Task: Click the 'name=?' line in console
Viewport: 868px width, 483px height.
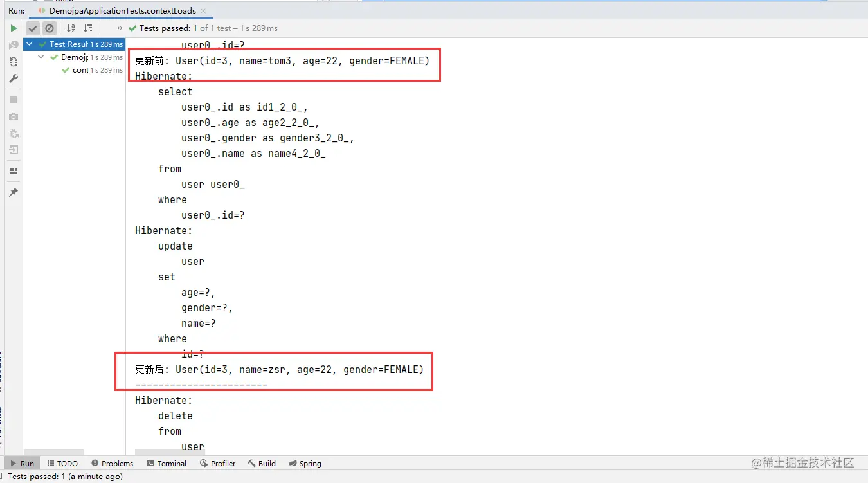Action: tap(199, 323)
